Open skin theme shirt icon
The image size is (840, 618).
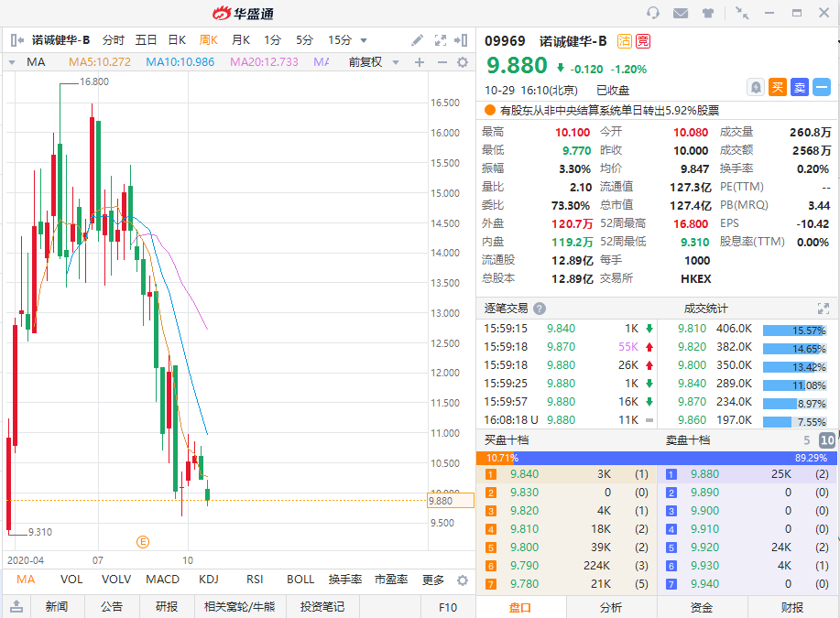pos(708,13)
